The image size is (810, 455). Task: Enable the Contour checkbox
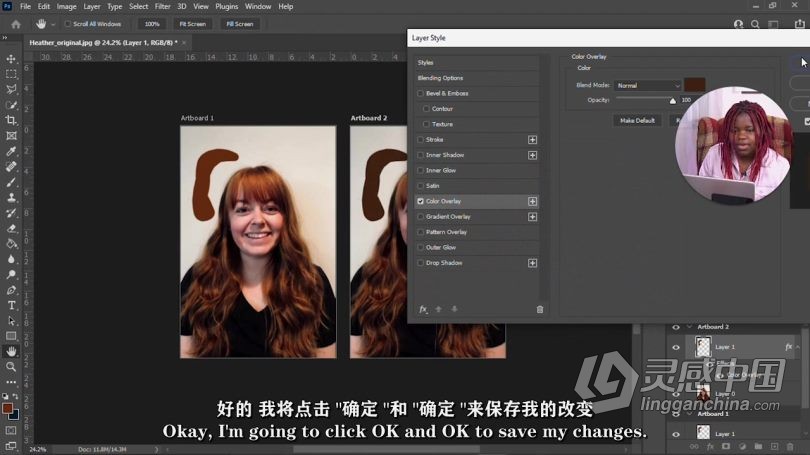tap(426, 109)
